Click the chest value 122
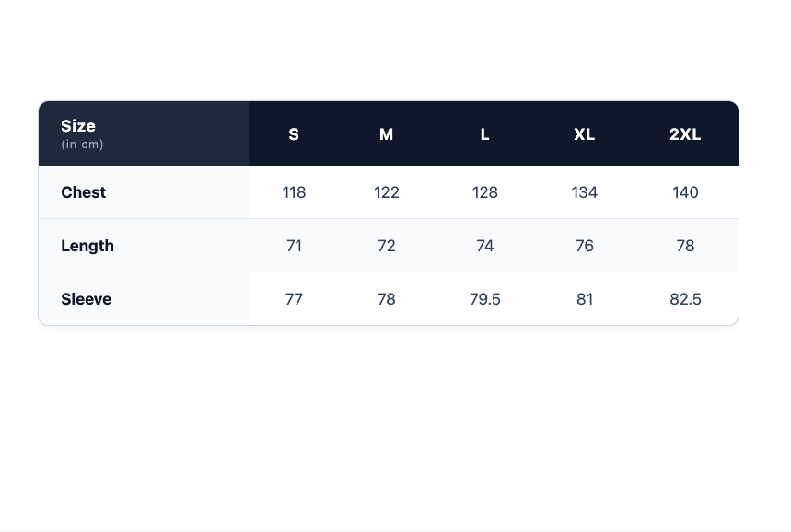The height and width of the screenshot is (532, 791). [x=387, y=192]
